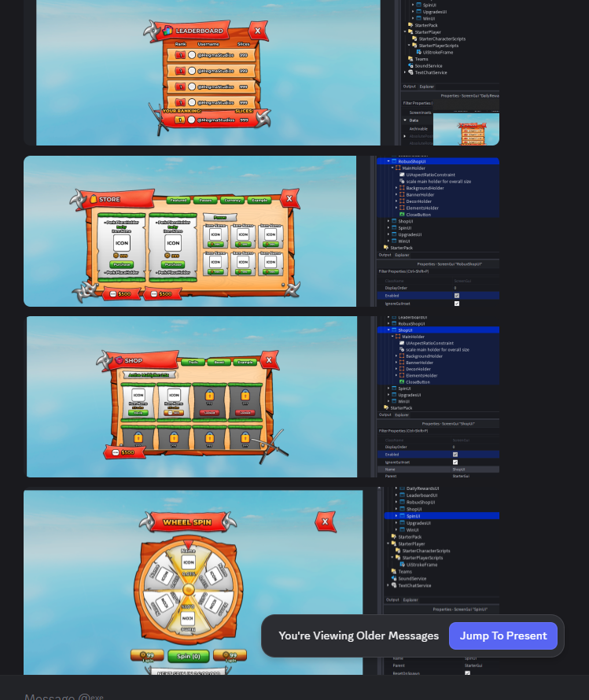Click the UpgradesUI icon in the Spin screenshot
This screenshot has height=700, width=589.
[402, 523]
